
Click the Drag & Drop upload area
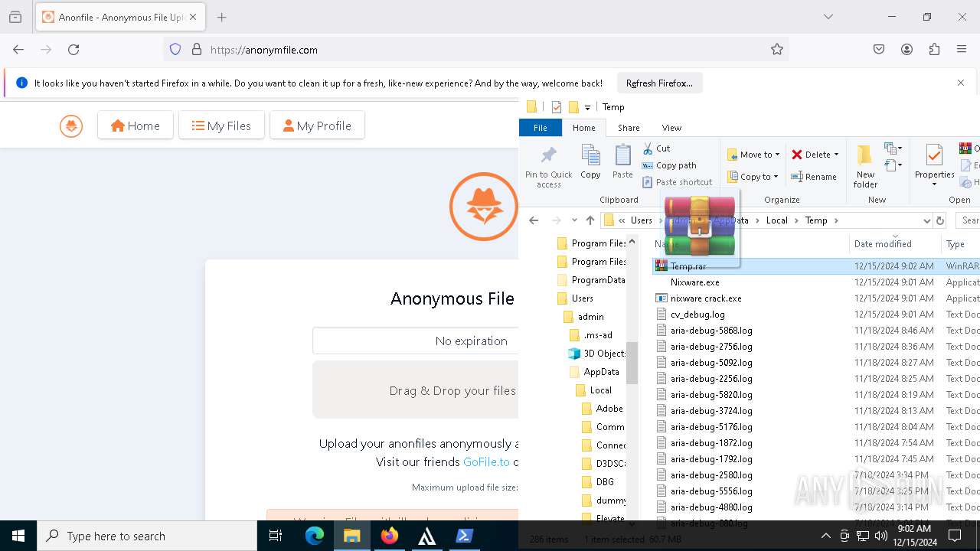point(416,390)
